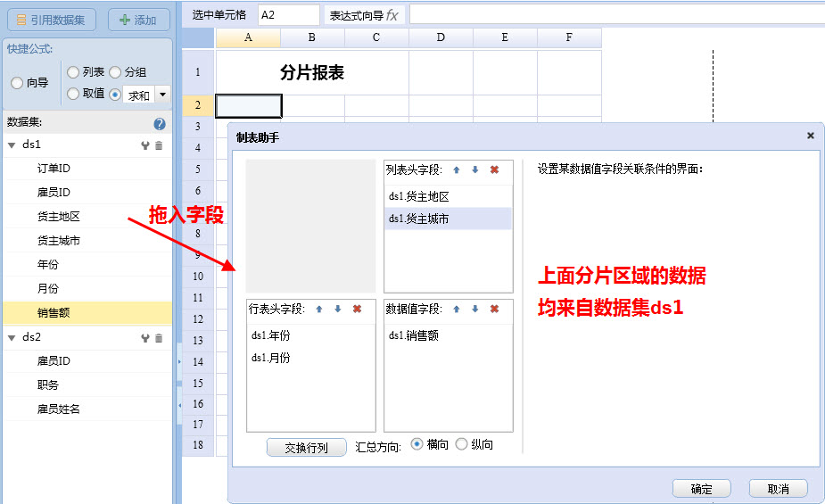This screenshot has width=825, height=504.
Task: Choose the 分组 radio button
Action: [115, 72]
